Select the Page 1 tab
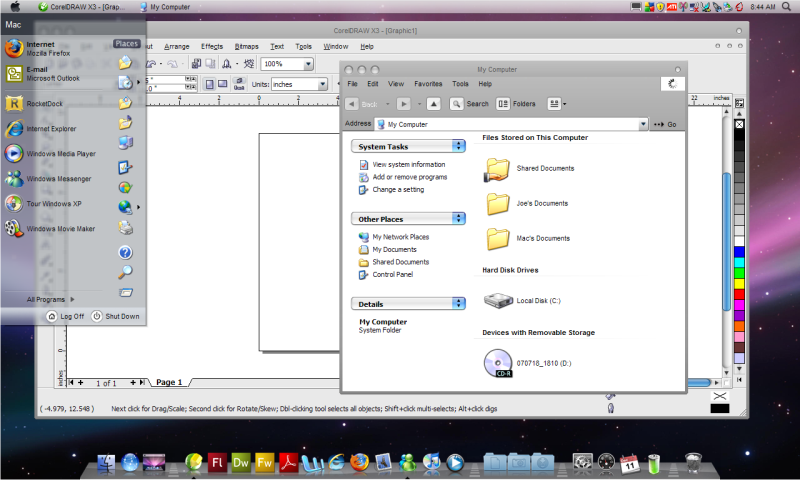The width and height of the screenshot is (800, 480). click(x=169, y=382)
